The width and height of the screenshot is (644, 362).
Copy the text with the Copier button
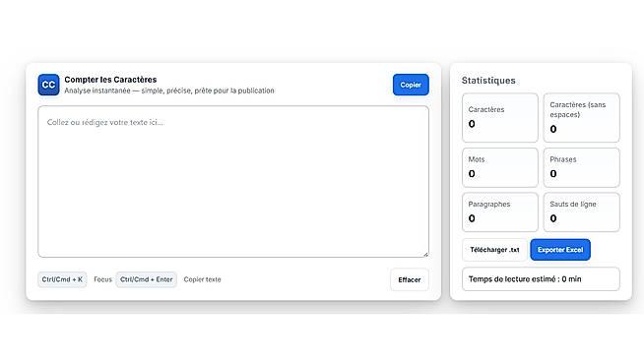(x=411, y=85)
